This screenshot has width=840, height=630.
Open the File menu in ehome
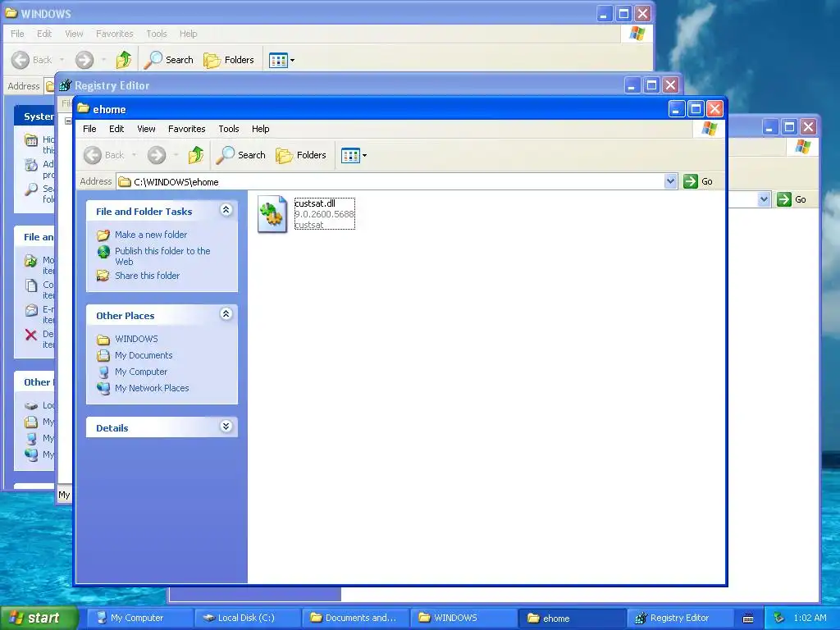89,129
